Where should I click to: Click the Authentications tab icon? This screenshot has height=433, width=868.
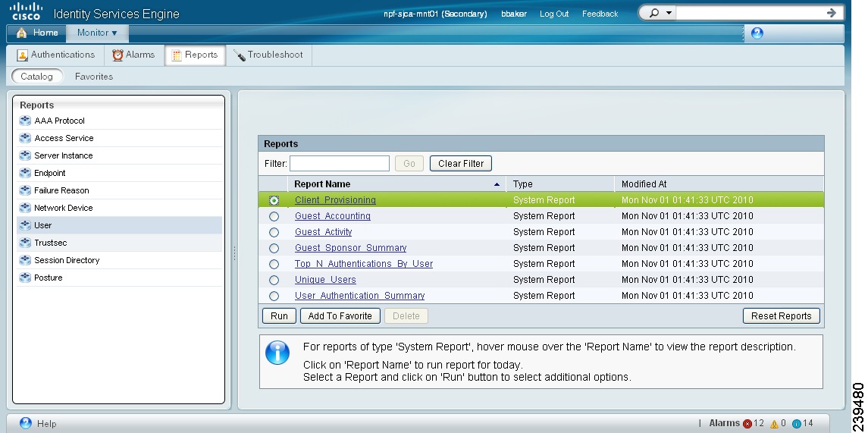[22, 55]
